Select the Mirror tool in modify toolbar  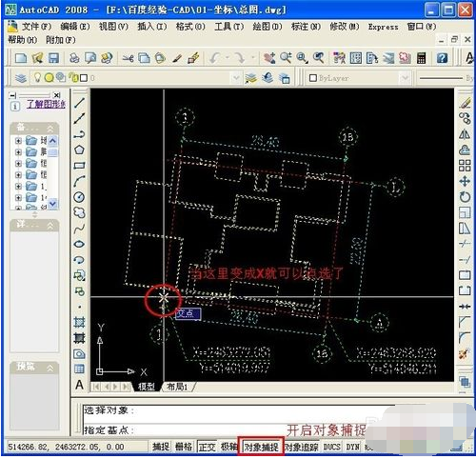click(x=465, y=134)
